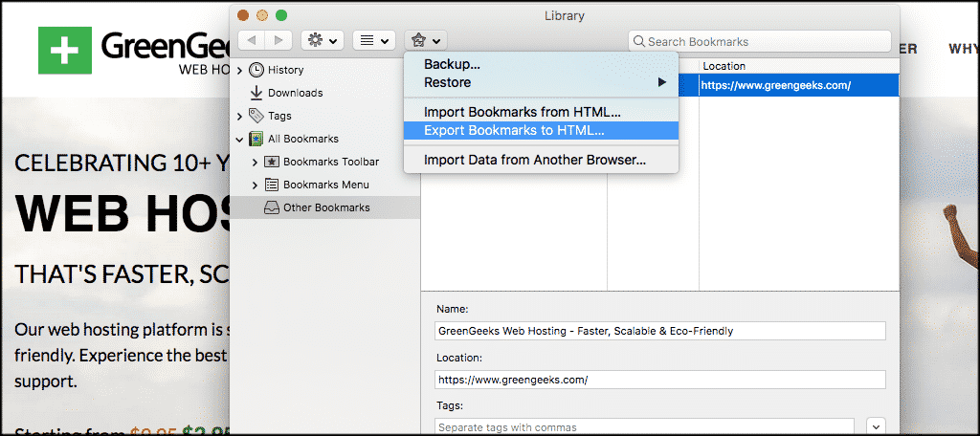The width and height of the screenshot is (980, 436).
Task: Open the Tags selector dropdown arrow
Action: click(x=877, y=428)
